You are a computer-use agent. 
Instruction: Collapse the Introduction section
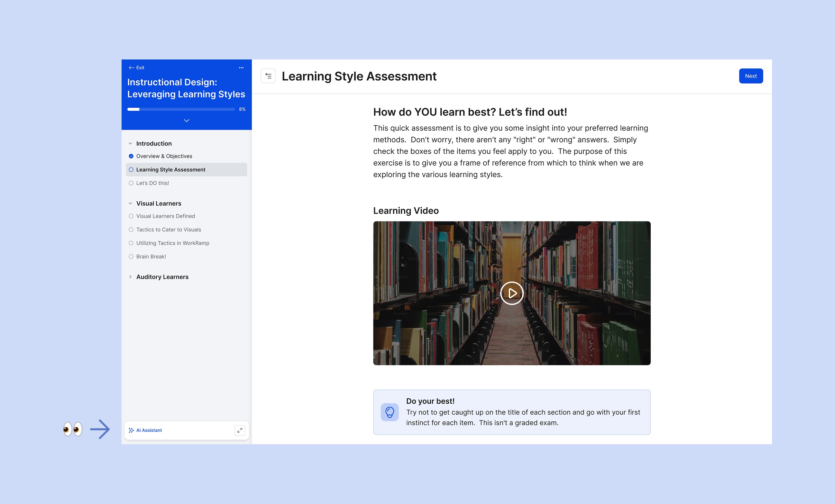point(131,144)
